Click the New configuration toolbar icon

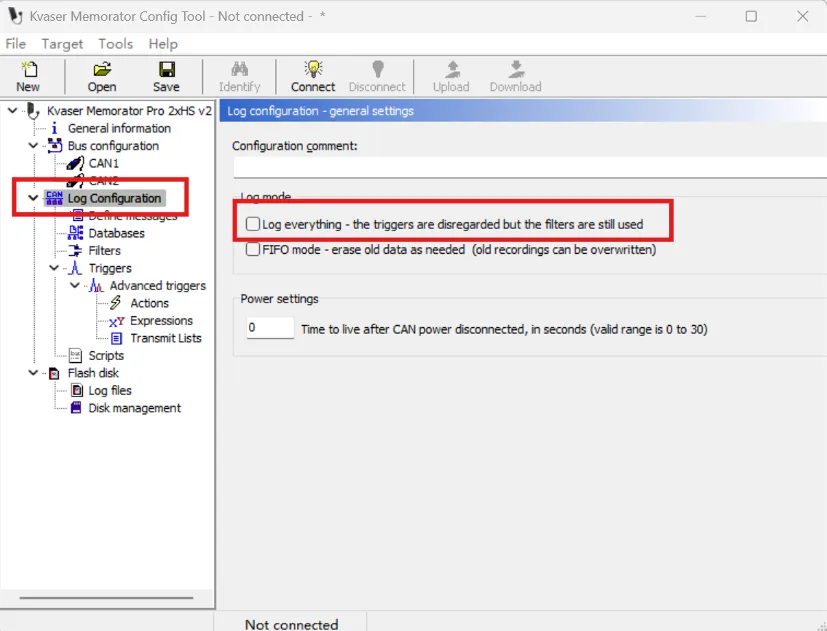[29, 69]
